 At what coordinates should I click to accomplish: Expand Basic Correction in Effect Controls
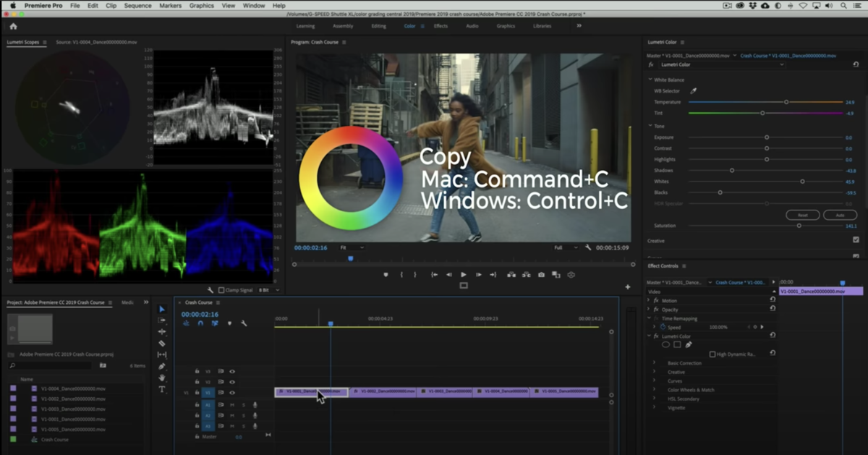(x=654, y=363)
